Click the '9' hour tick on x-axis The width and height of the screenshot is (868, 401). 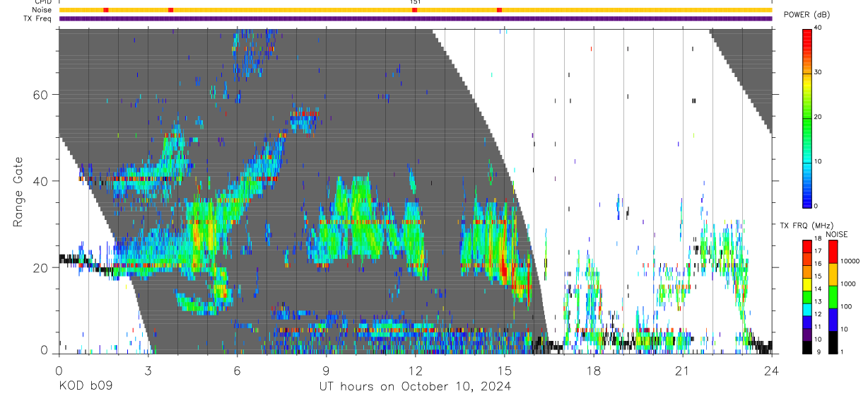[326, 370]
